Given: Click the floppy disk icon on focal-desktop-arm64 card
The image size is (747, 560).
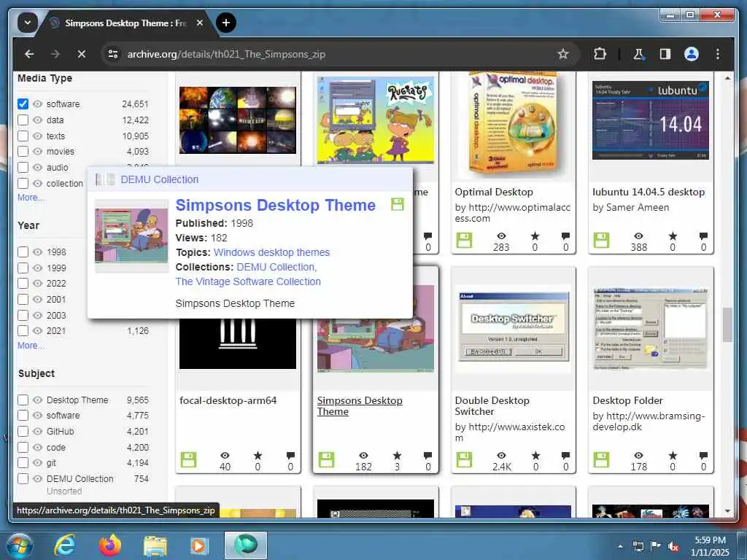Looking at the screenshot, I should click(188, 459).
